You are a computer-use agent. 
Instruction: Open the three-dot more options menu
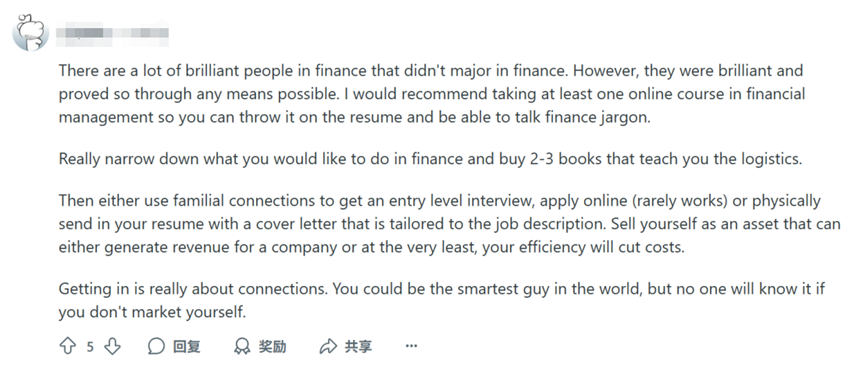411,346
